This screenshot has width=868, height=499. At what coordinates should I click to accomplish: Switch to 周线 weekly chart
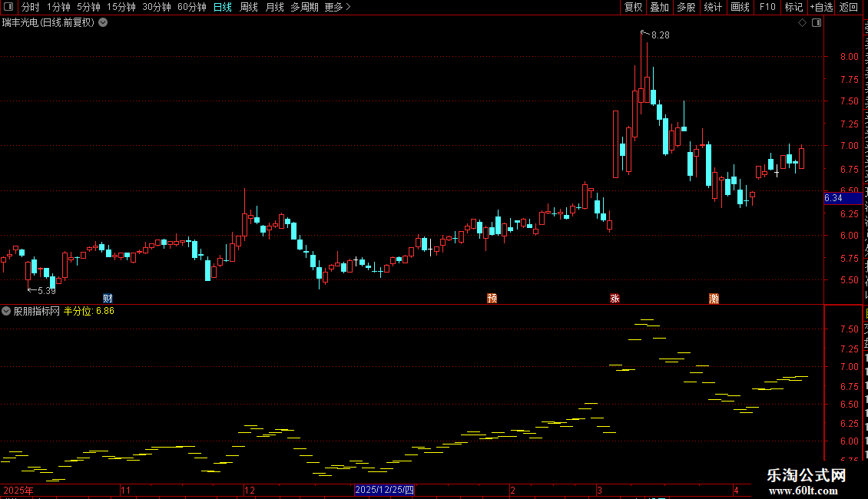pos(249,7)
